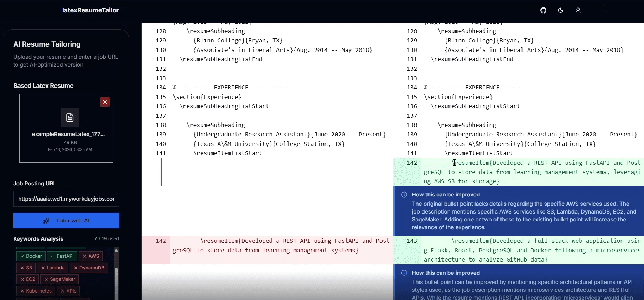Image resolution: width=644 pixels, height=300 pixels.
Task: Click the Job Posting URL field
Action: [66, 199]
